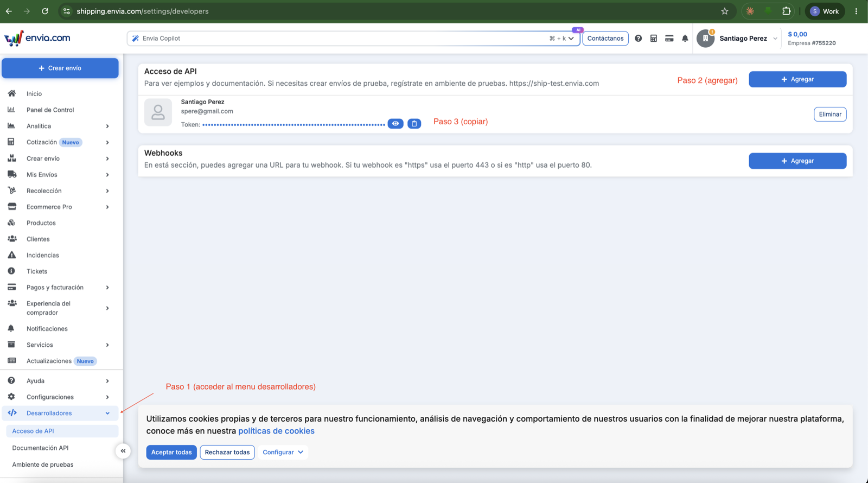Viewport: 868px width, 483px height.
Task: Copy the token with the clipboard icon
Action: pos(414,124)
